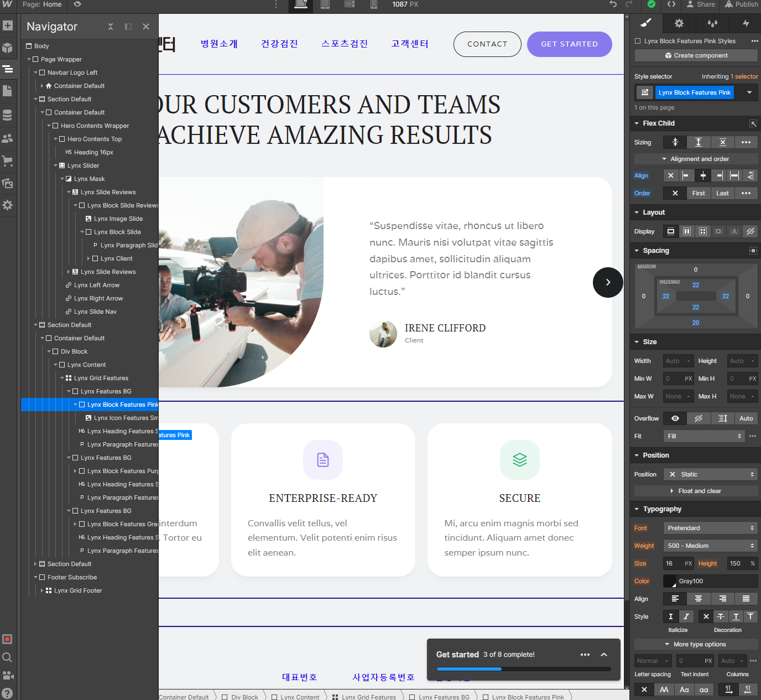Collapse the Typography section
The image size is (761, 700).
coord(637,509)
